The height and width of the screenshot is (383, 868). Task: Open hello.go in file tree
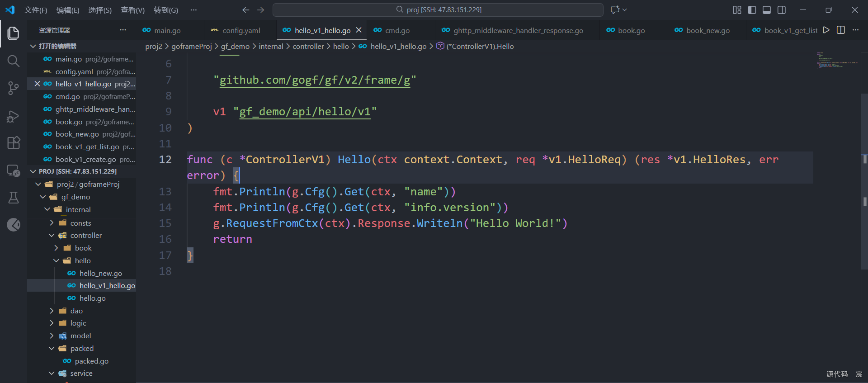(82, 298)
